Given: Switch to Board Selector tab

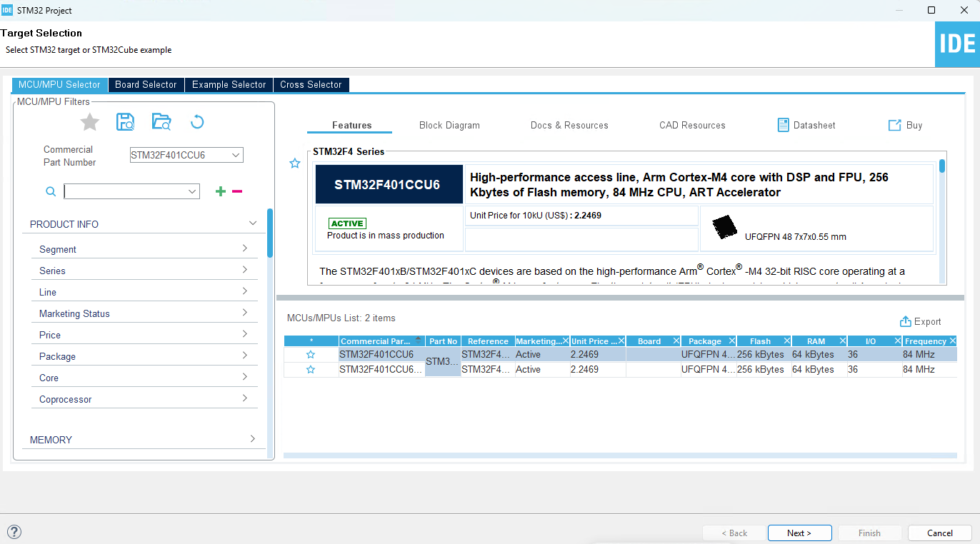Looking at the screenshot, I should [x=146, y=84].
